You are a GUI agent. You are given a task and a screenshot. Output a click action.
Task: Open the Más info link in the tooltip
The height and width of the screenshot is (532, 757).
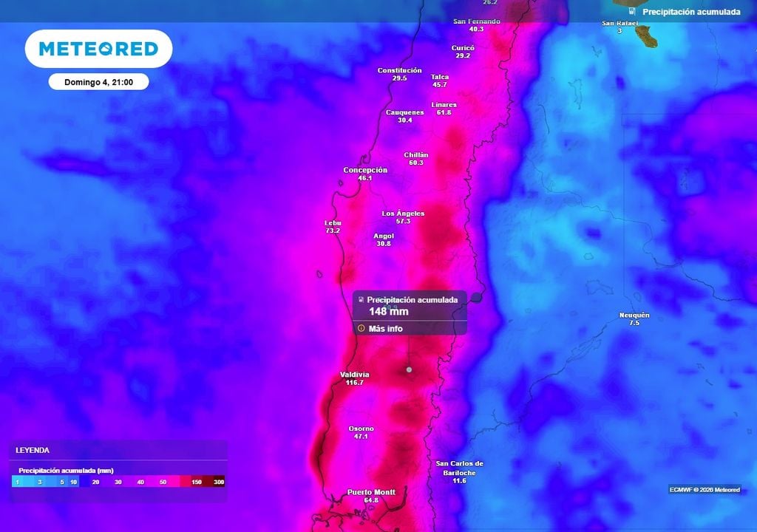click(385, 329)
